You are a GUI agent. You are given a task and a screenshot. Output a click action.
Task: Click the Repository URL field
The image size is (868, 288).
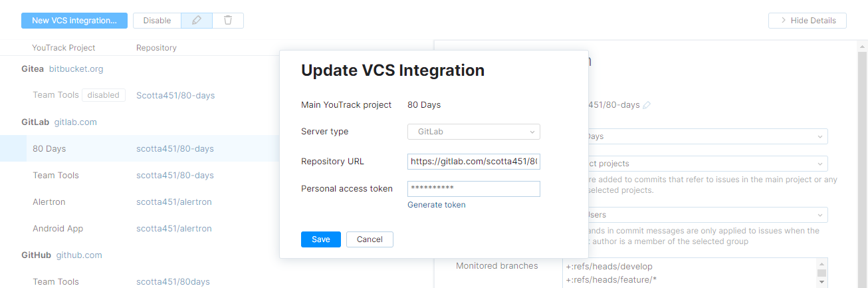click(473, 162)
